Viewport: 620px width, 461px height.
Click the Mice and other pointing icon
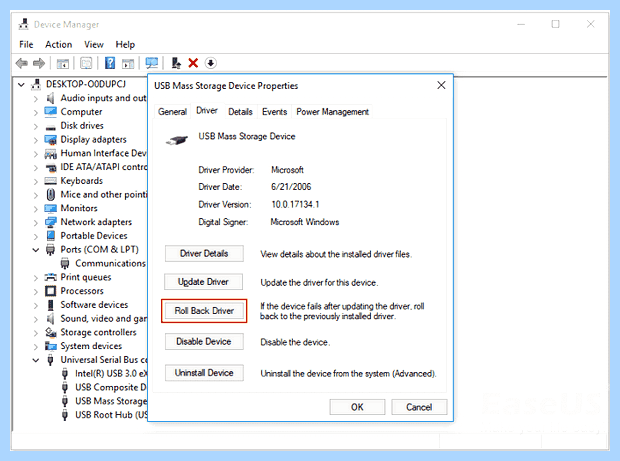[51, 195]
